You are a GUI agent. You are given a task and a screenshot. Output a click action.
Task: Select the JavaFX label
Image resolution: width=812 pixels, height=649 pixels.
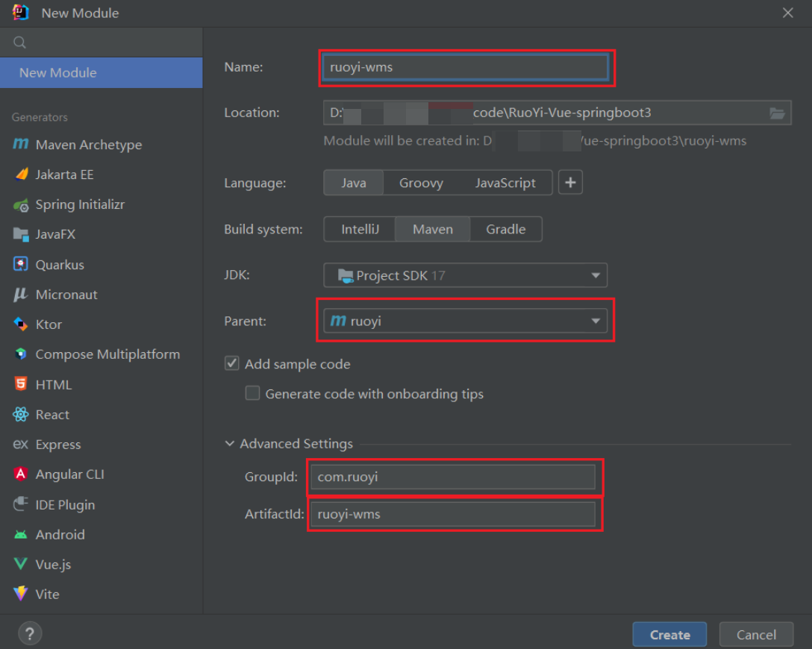point(55,234)
